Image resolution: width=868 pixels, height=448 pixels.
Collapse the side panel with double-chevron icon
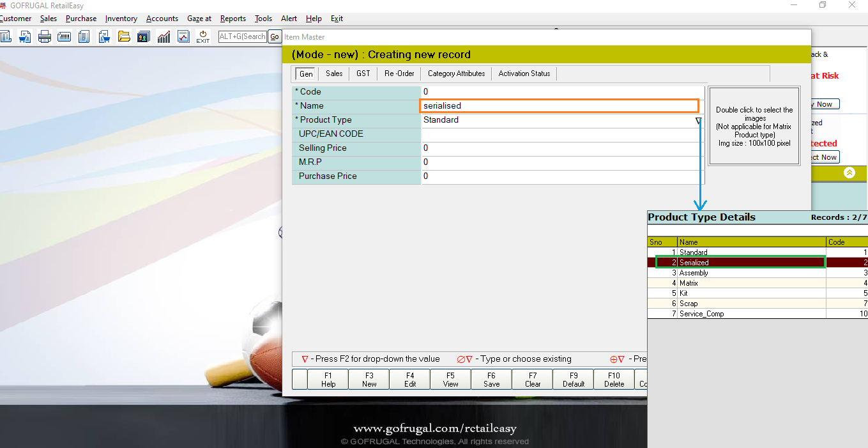coord(849,173)
